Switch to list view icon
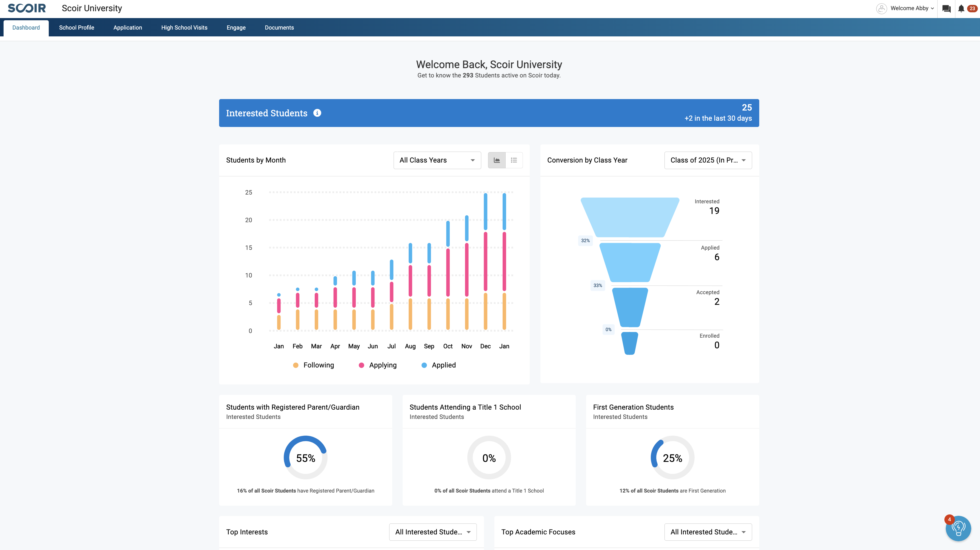 coord(514,160)
